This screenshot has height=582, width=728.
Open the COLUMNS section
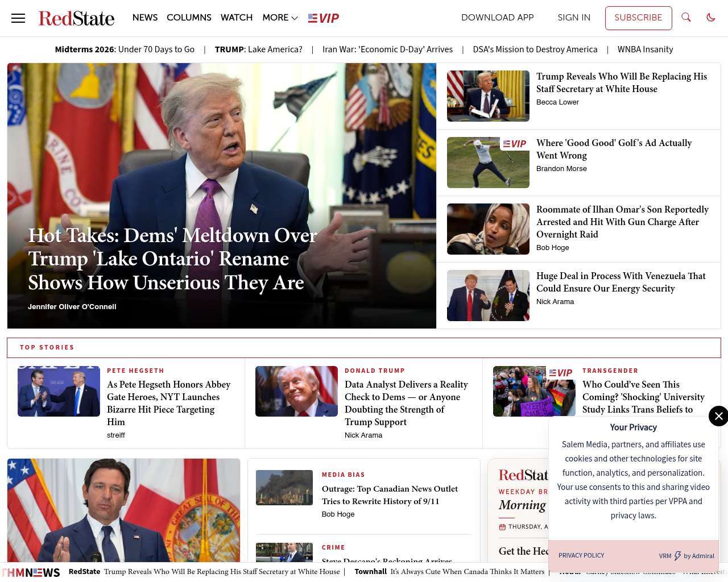coord(189,18)
